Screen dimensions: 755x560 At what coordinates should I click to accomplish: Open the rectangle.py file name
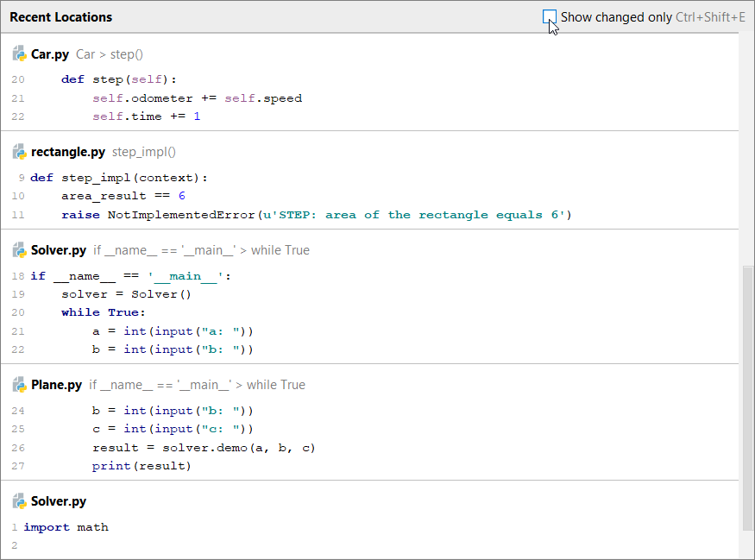67,152
